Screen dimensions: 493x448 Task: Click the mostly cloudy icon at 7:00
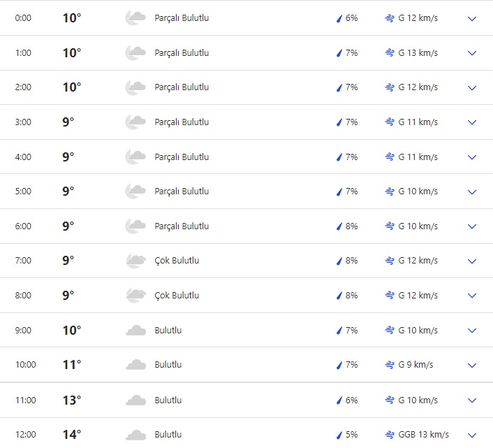[135, 261]
